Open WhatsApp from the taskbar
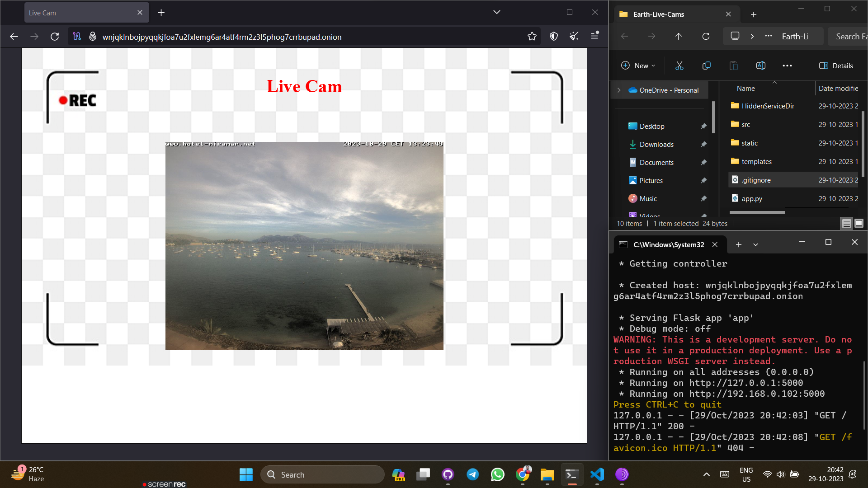This screenshot has height=488, width=868. 497,474
